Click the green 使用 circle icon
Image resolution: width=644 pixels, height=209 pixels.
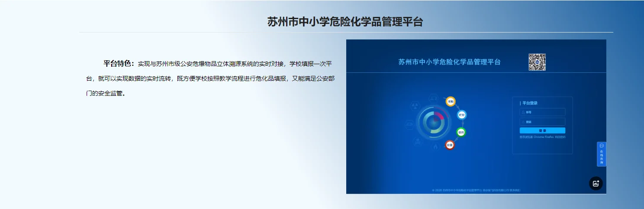461,132
